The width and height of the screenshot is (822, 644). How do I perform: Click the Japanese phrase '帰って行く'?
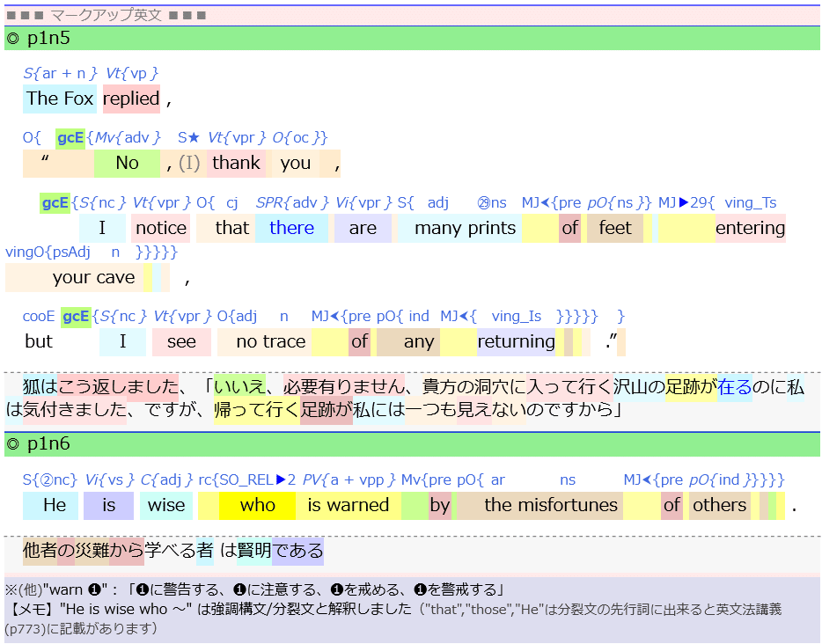click(257, 409)
